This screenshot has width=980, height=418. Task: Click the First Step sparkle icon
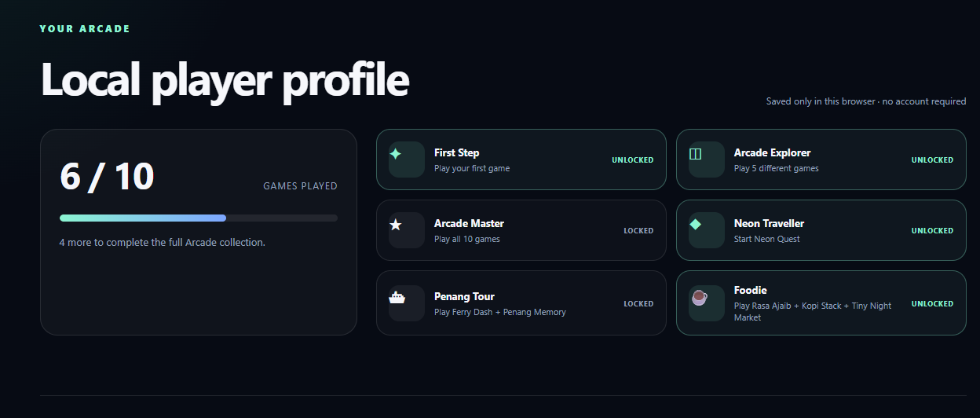(x=396, y=154)
